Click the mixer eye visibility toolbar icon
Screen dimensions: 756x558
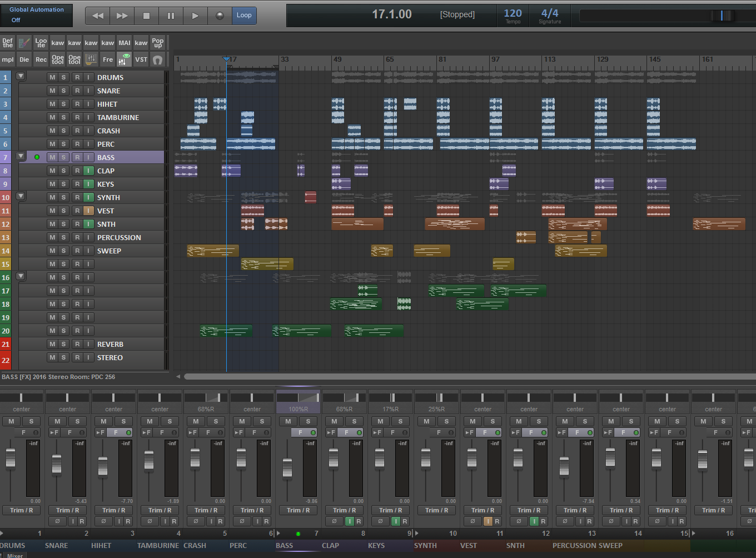tap(125, 59)
